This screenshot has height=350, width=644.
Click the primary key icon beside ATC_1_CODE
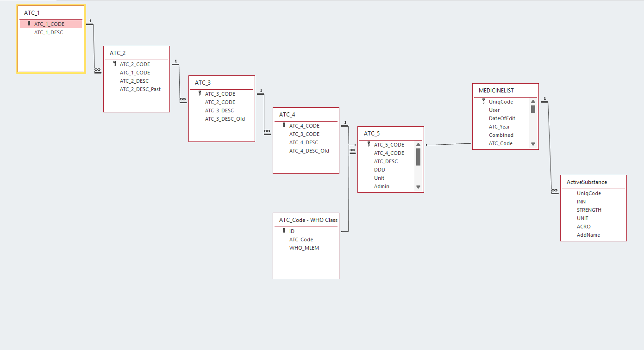29,24
